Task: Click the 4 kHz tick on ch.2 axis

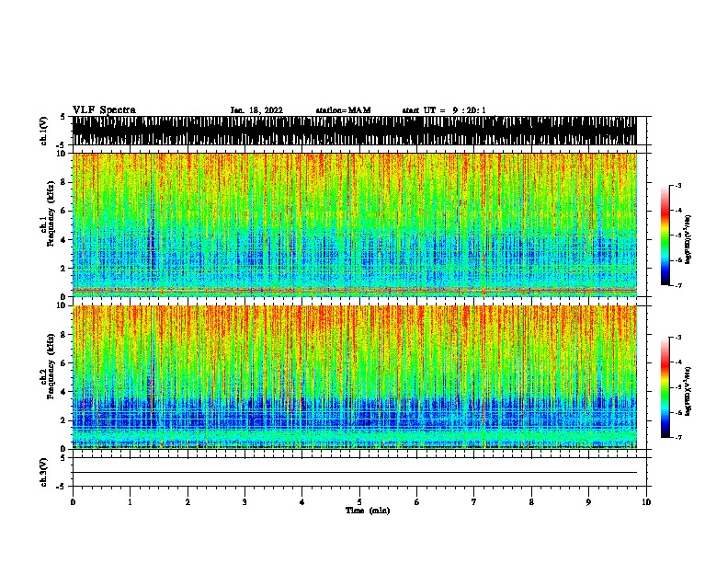Action: point(63,392)
